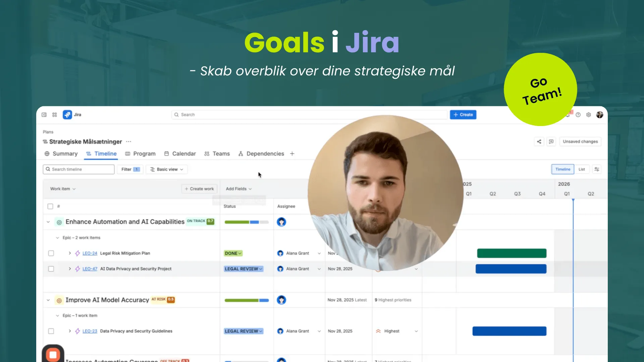
Task: Expand the LEO-23 row chevron
Action: [x=70, y=331]
